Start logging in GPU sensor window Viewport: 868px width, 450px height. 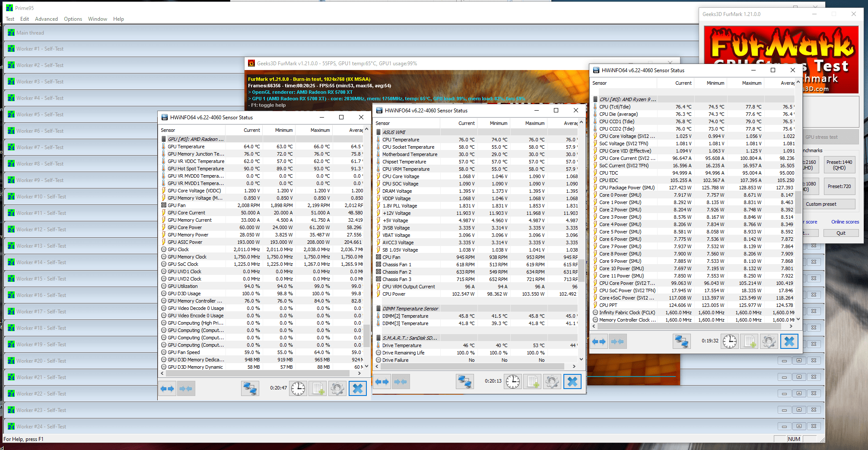(318, 389)
